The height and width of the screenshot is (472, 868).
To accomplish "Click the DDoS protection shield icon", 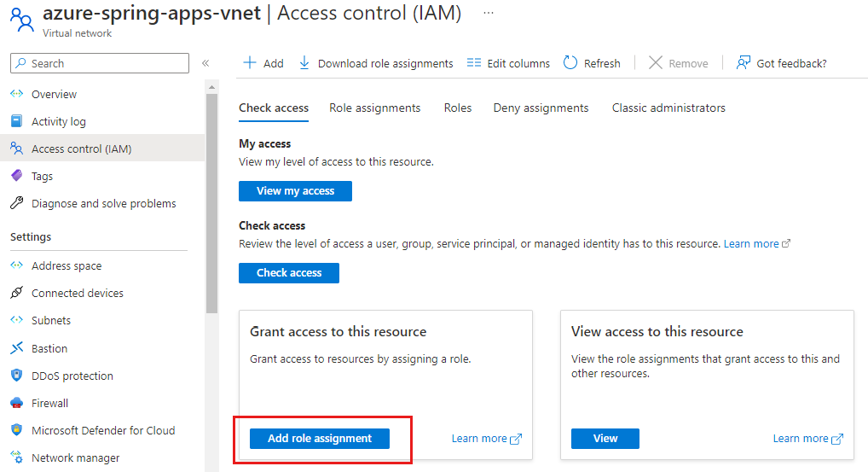I will click(x=16, y=375).
